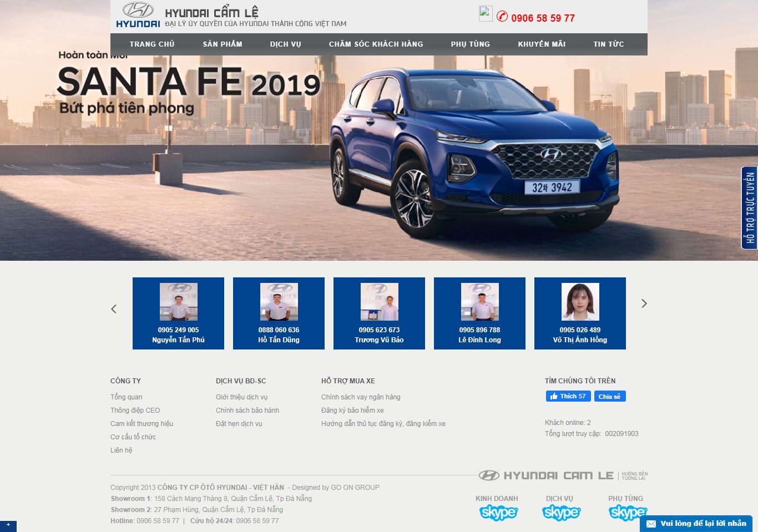Screen dimensions: 758x532
Task: Click the envelope icon in message bar
Action: (651, 524)
